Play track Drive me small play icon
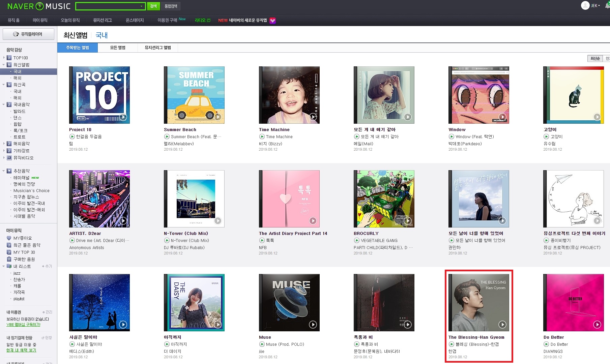 tap(72, 240)
